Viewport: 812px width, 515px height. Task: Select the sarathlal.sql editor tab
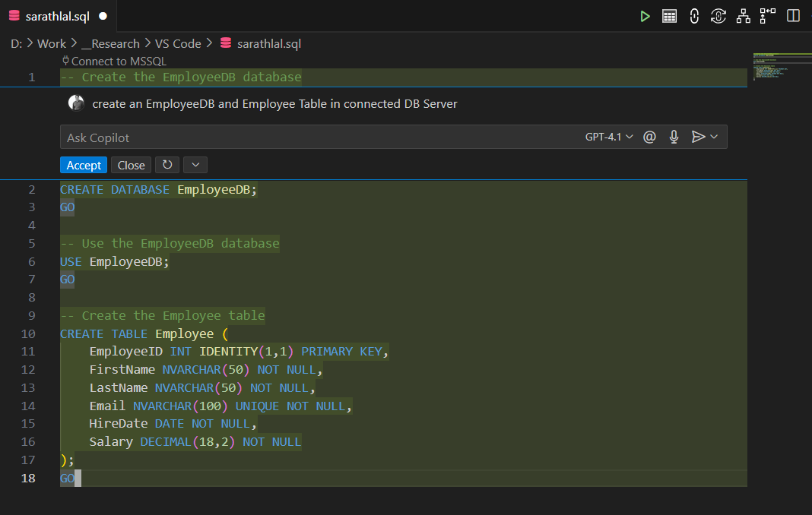(x=57, y=16)
